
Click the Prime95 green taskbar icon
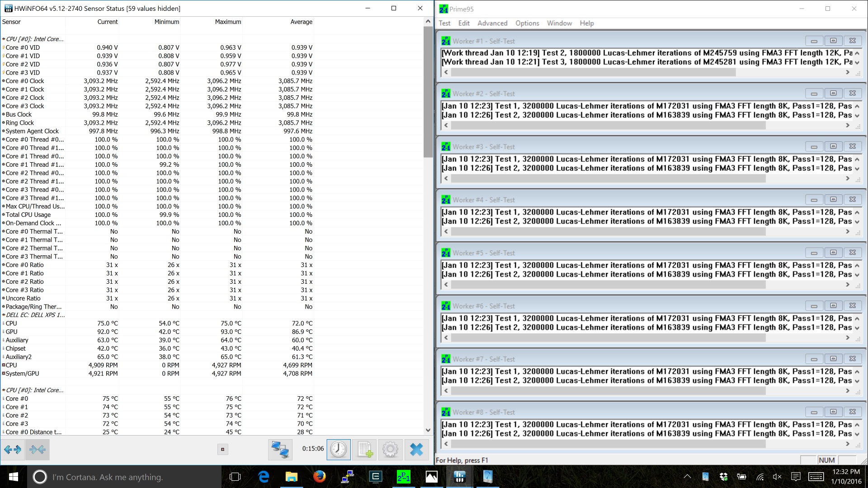point(404,477)
